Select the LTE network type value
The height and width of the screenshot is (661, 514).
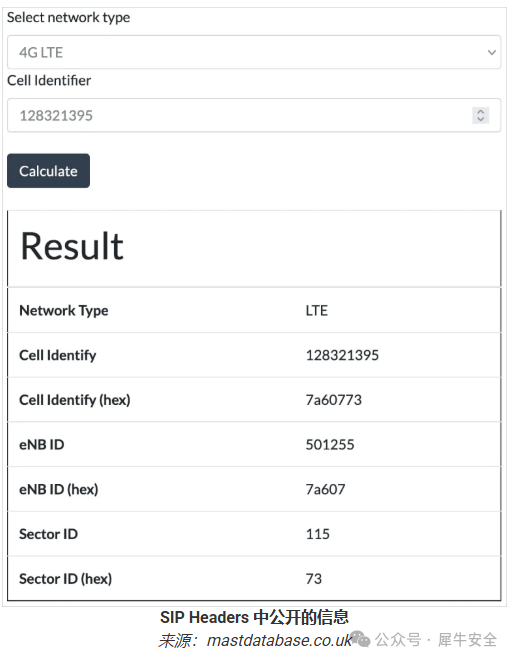click(x=317, y=311)
